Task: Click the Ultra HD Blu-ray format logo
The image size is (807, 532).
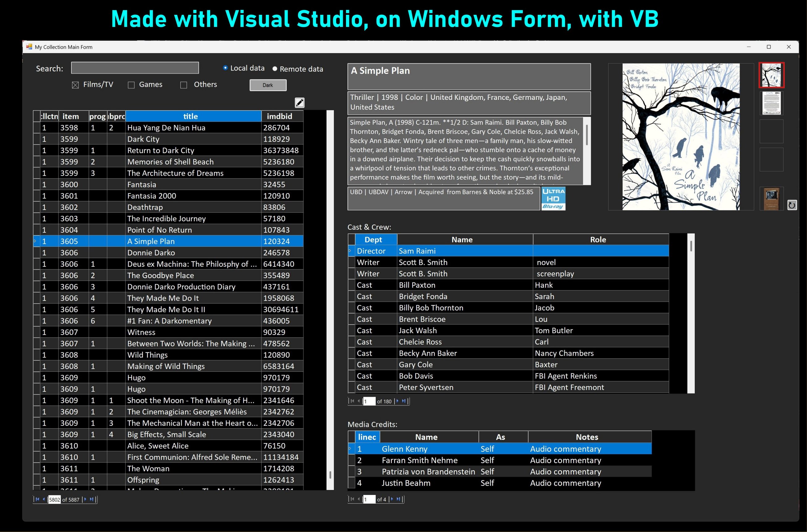Action: click(x=553, y=199)
